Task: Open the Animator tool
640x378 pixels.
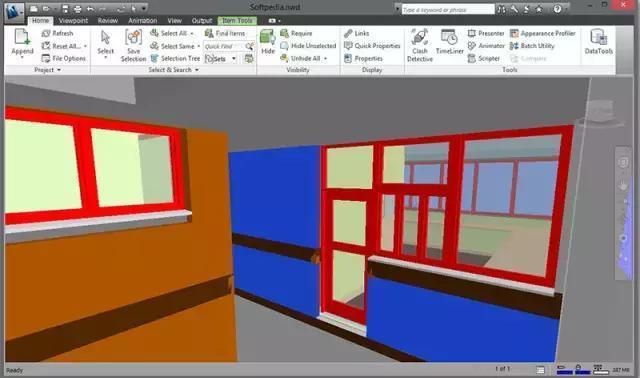Action: point(486,46)
